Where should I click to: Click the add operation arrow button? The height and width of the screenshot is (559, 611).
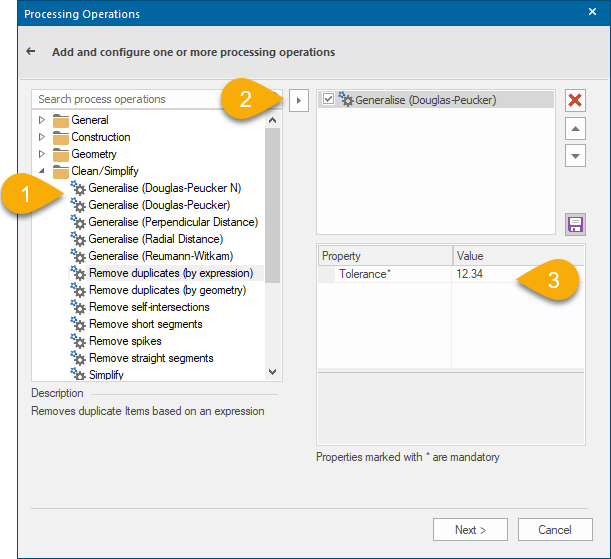pyautogui.click(x=298, y=100)
